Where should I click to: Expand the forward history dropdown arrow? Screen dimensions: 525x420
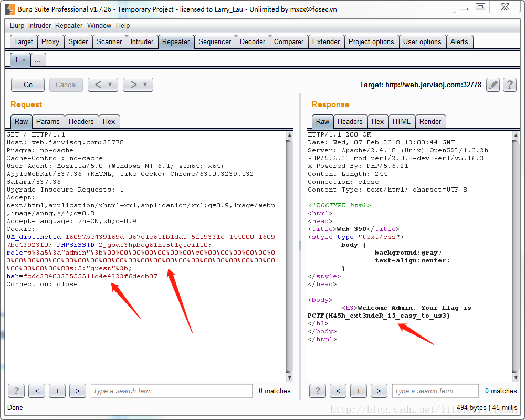pyautogui.click(x=145, y=85)
